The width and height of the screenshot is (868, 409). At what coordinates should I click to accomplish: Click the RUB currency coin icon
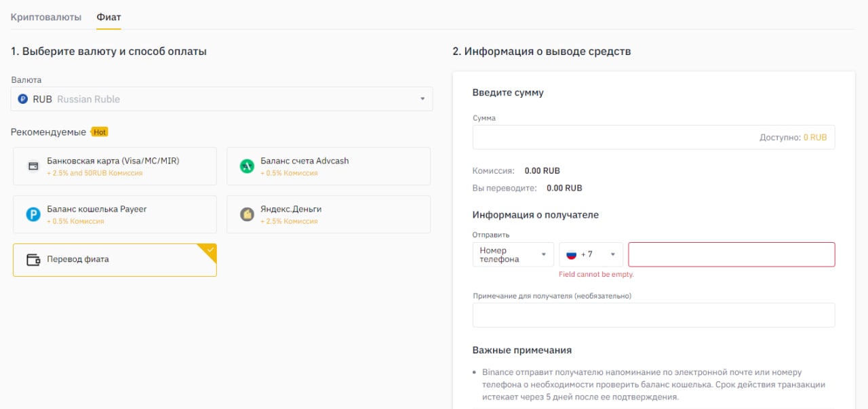(23, 99)
